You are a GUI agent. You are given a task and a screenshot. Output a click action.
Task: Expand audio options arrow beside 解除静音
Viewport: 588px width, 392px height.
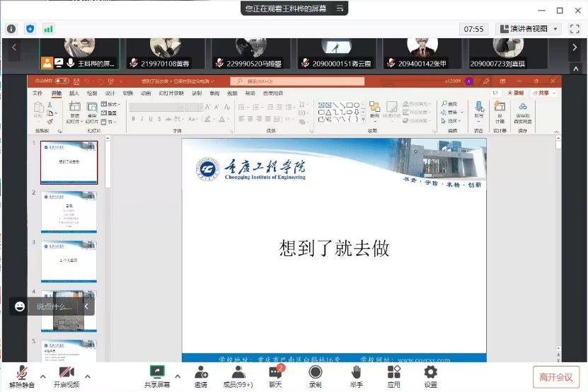43,376
